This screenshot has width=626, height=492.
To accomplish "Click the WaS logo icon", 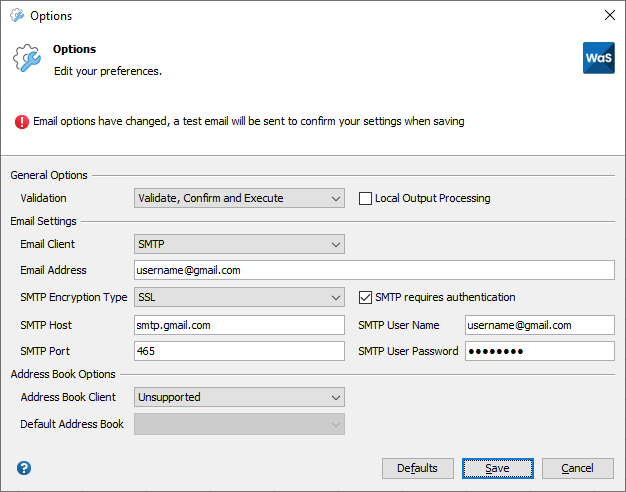I will click(x=598, y=58).
